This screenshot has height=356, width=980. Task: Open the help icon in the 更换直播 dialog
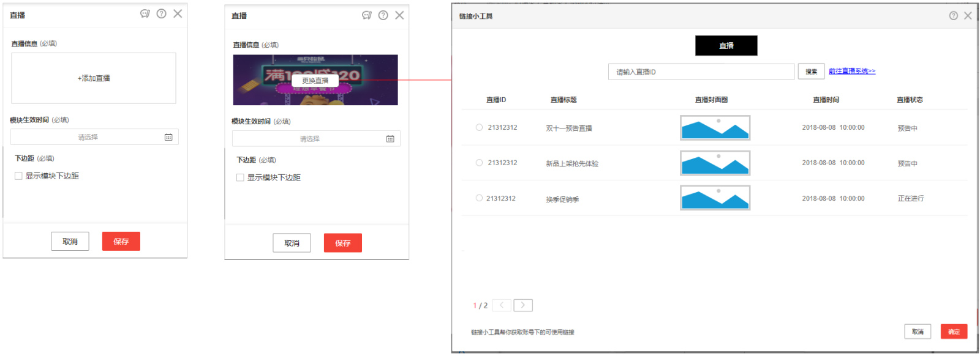point(383,15)
